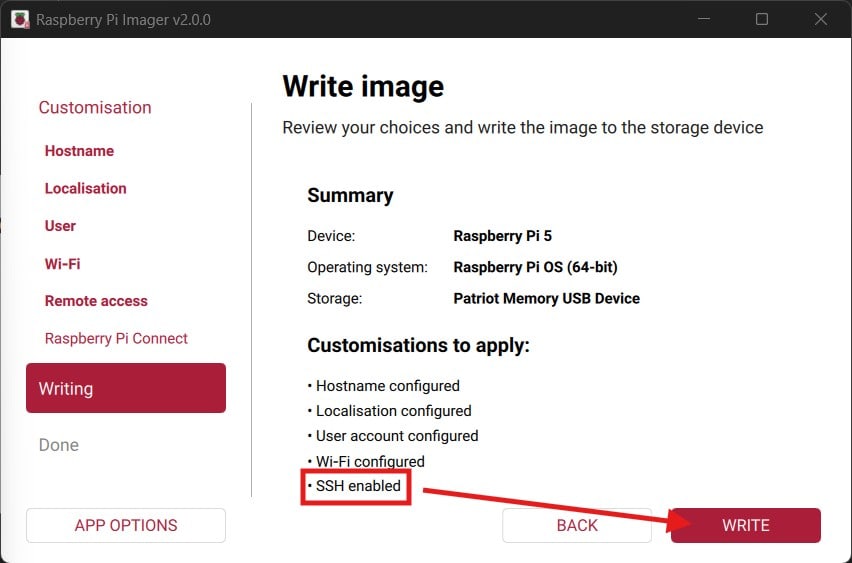
Task: Click the Raspberry Pi OS (64-bit) value
Action: click(535, 267)
